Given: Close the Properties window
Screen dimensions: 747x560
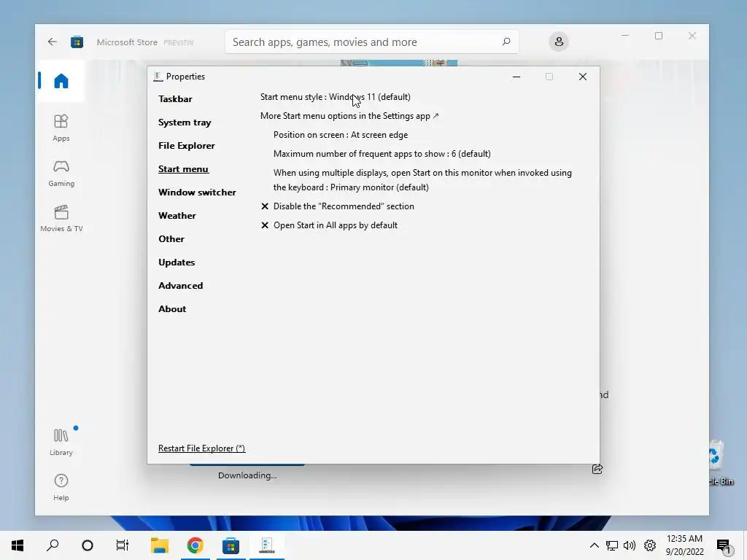Looking at the screenshot, I should 582,77.
